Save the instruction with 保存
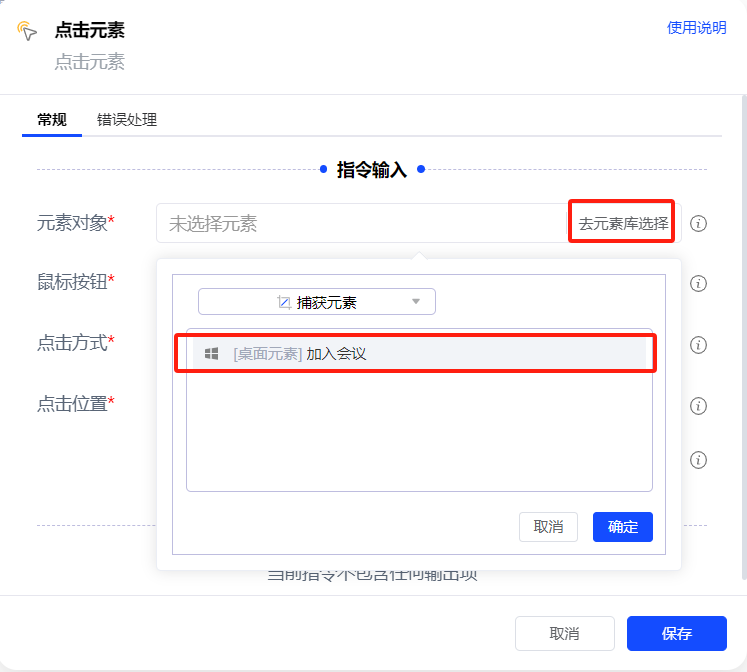This screenshot has width=747, height=672. click(676, 634)
